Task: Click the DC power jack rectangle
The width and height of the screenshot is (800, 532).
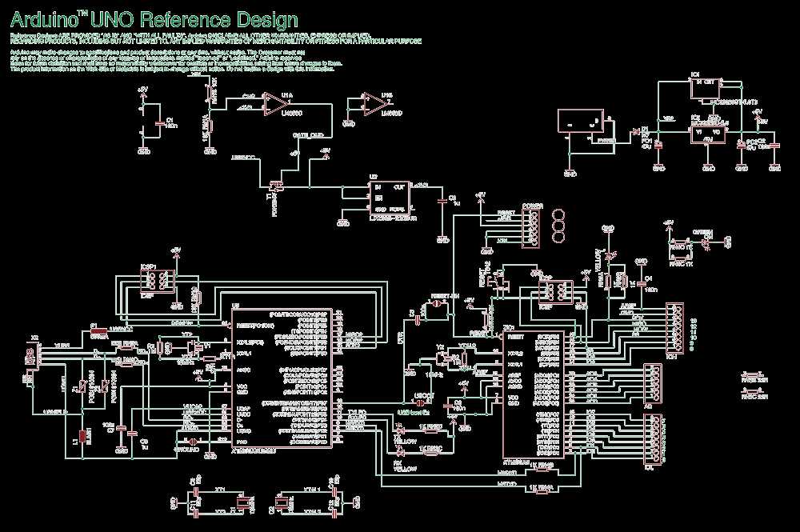Action: point(581,122)
